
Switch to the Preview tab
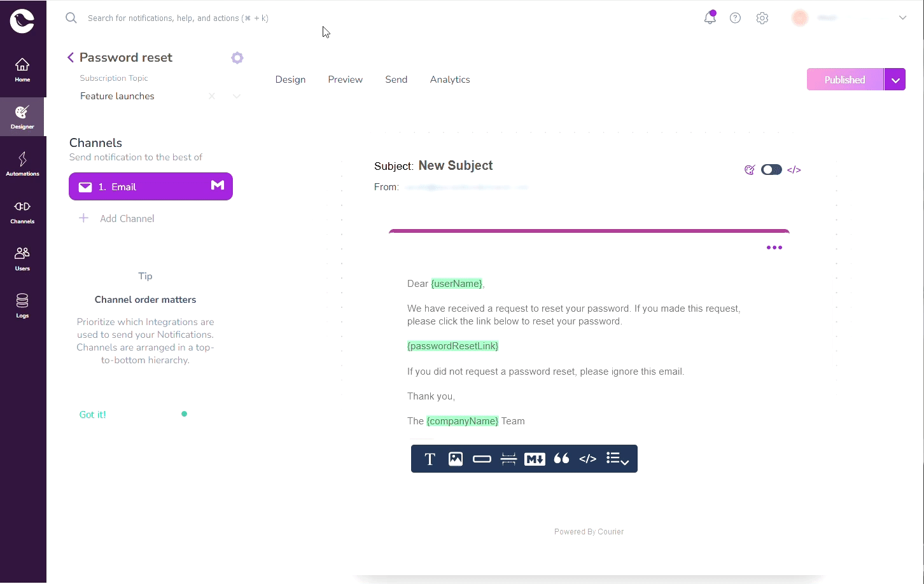[345, 79]
